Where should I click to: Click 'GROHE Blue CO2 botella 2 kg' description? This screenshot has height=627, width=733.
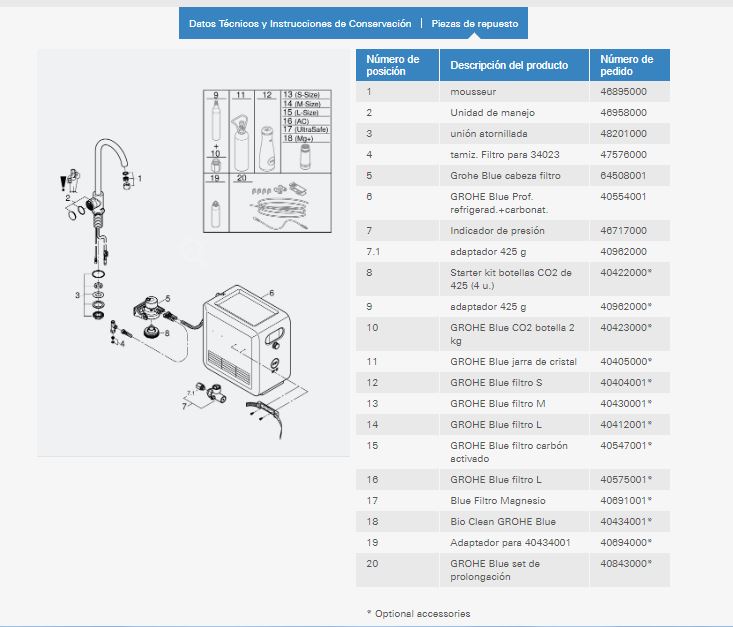tap(512, 334)
